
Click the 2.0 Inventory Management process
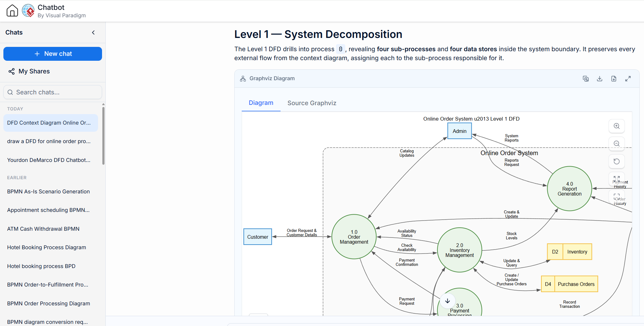point(459,250)
